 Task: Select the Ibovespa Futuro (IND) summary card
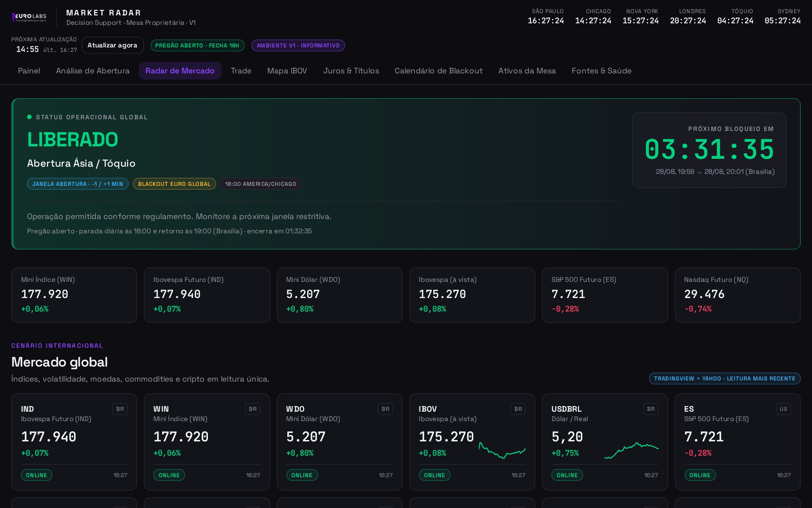207,295
